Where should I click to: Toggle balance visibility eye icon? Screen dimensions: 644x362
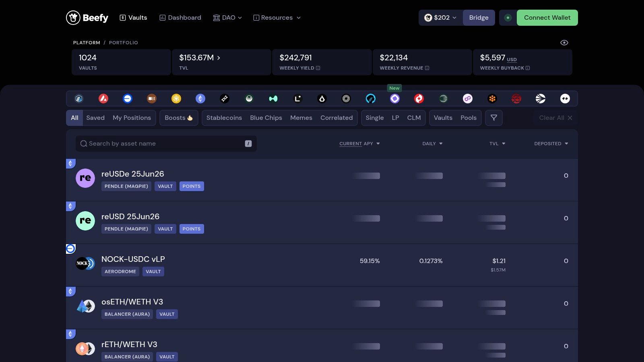564,43
